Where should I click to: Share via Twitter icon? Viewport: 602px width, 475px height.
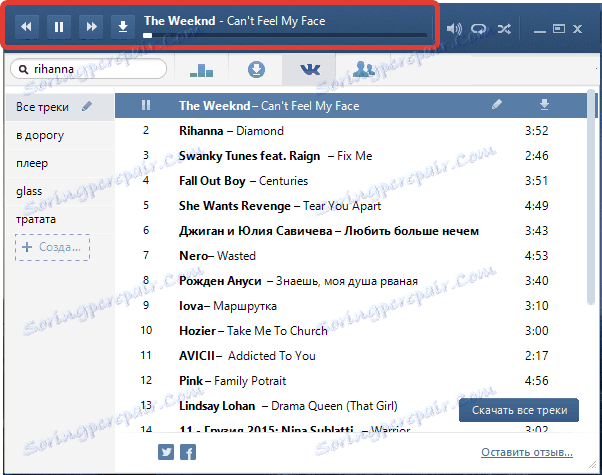tap(166, 452)
